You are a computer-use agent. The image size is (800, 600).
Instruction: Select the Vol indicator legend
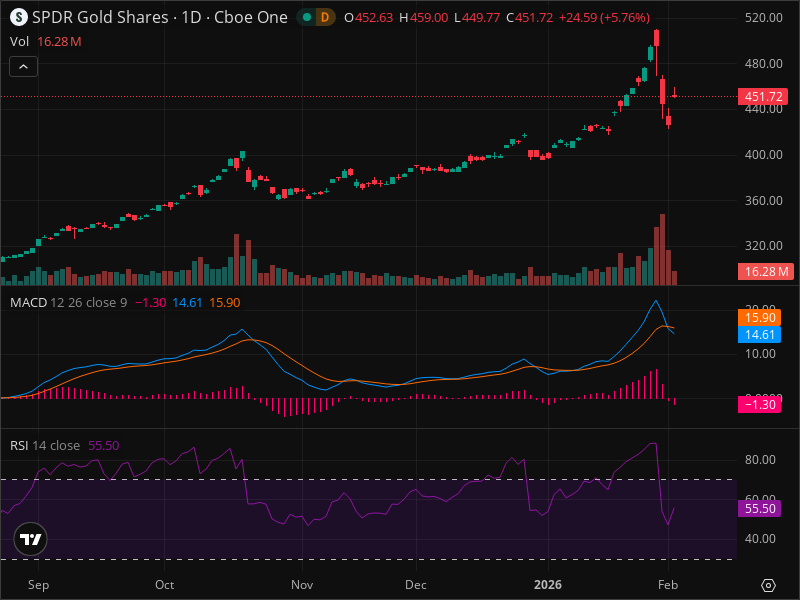pos(19,41)
